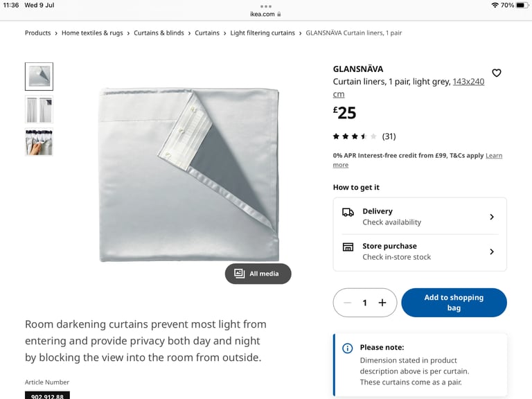Add GLANSNÄVA to favourites with heart icon
Screen dimensions: 532x399
[497, 73]
